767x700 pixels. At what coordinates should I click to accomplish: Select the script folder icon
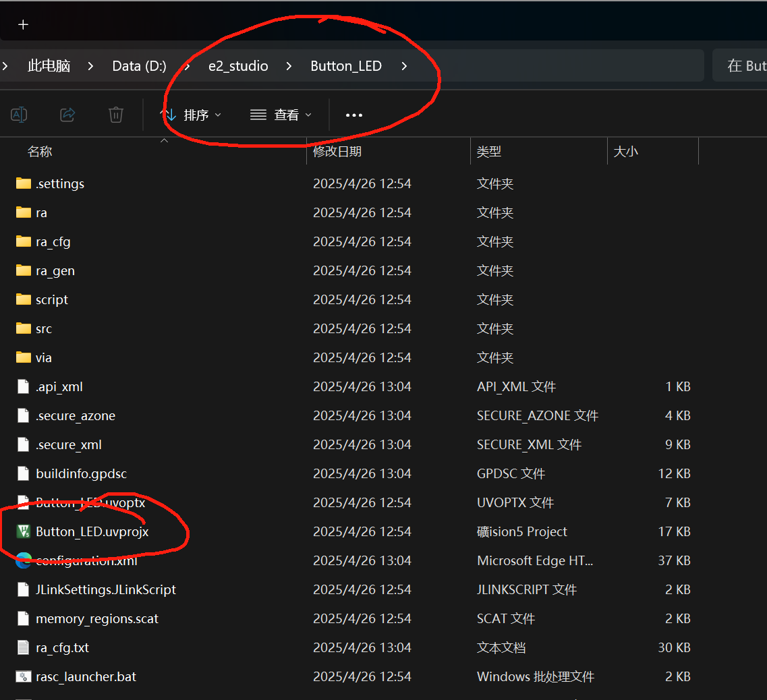pyautogui.click(x=24, y=299)
